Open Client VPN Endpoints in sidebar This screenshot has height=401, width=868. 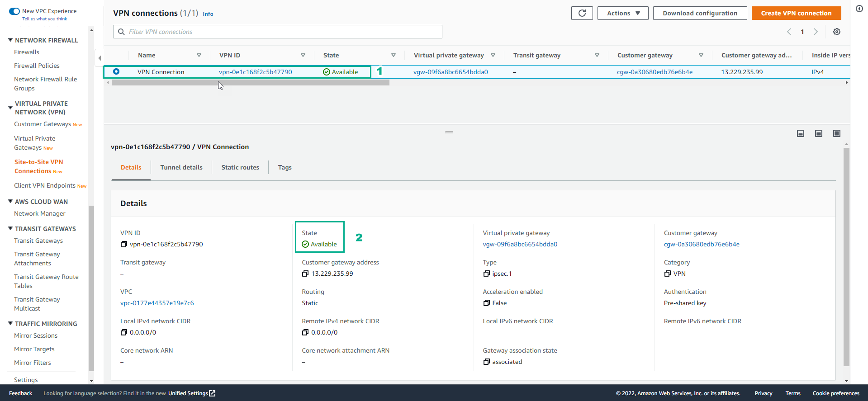pos(45,185)
